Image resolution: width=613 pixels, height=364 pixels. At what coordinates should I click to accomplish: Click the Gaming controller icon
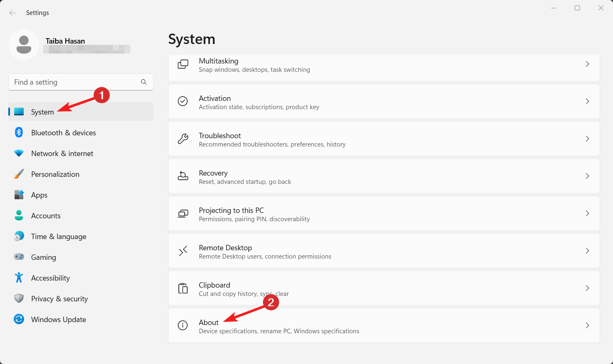[19, 257]
